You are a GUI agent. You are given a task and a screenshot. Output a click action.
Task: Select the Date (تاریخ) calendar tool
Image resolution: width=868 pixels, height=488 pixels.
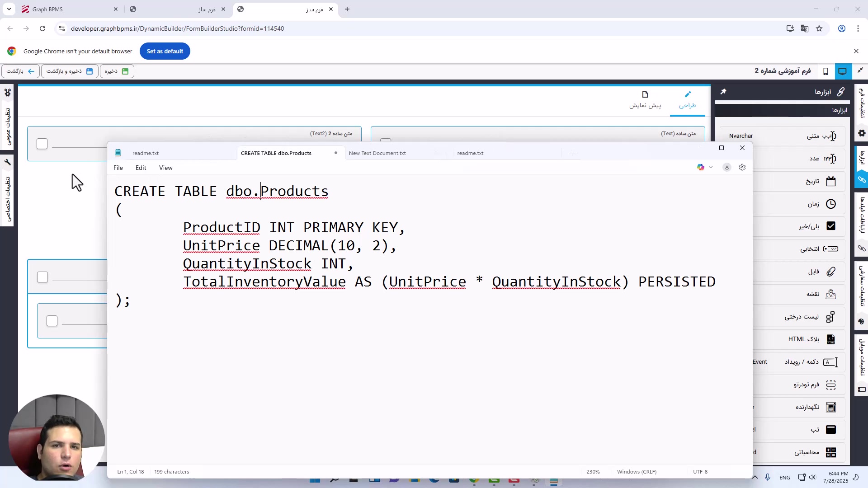[x=830, y=181]
